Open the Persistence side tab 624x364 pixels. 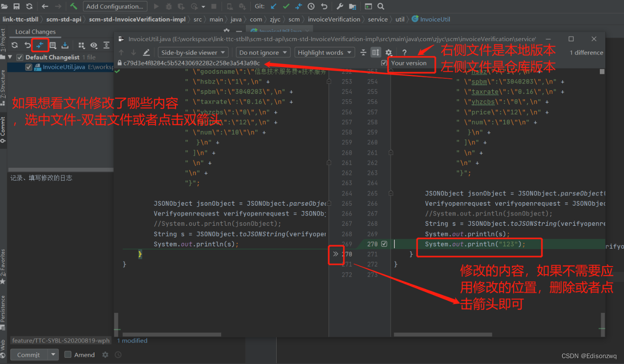3,312
